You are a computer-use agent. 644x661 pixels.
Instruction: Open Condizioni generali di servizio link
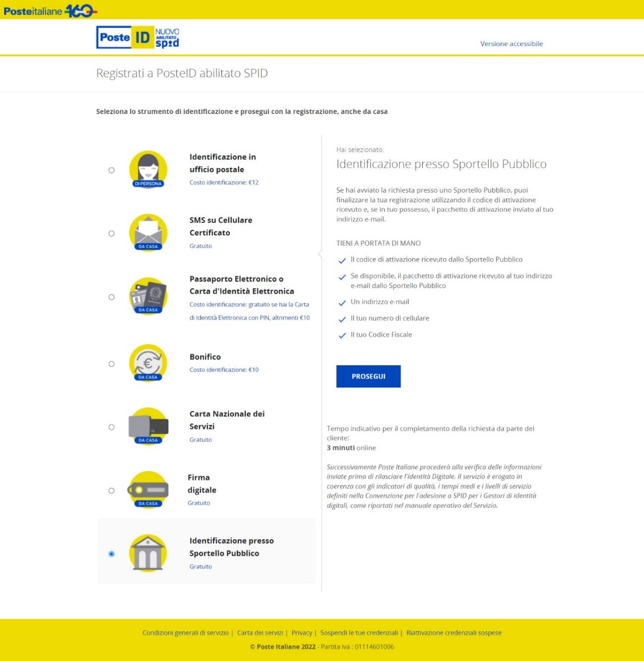[x=185, y=633]
